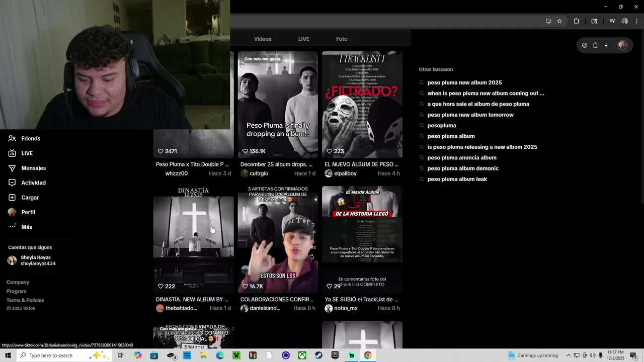Expand the Más options menu
This screenshot has height=362, width=644.
[20, 227]
